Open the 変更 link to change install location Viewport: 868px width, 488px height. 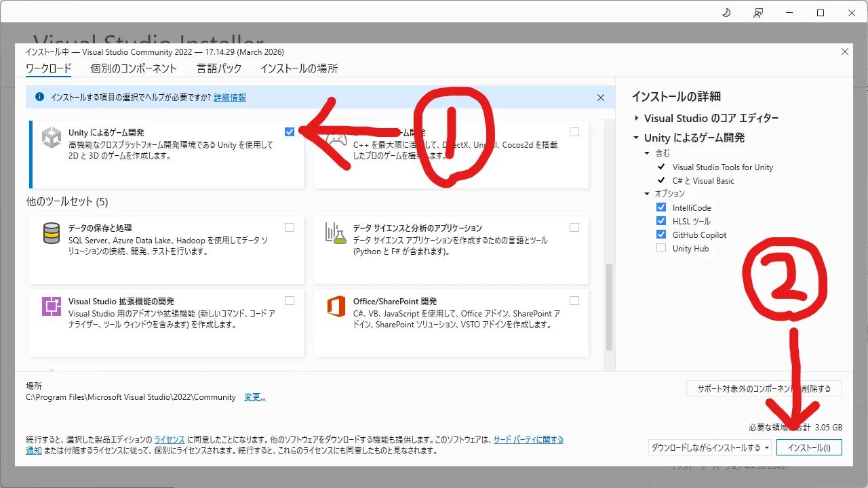click(254, 396)
